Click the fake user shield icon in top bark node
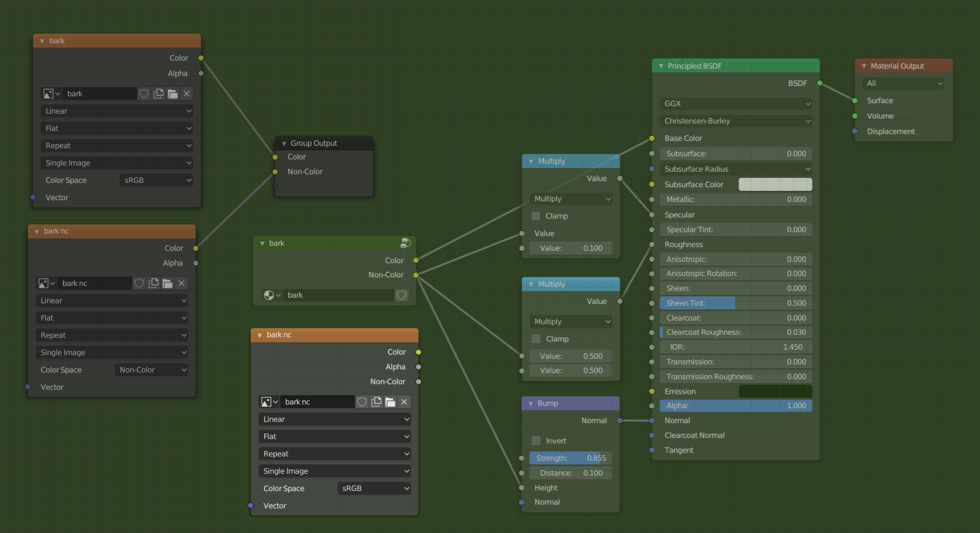980x533 pixels. pos(144,94)
